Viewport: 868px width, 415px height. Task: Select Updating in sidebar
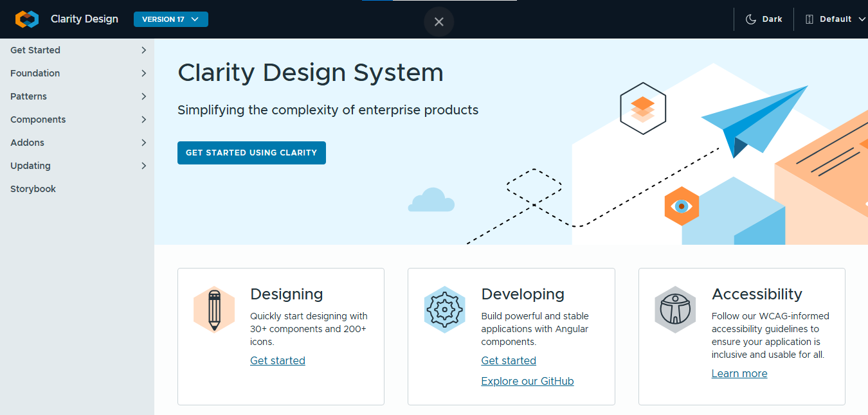tap(30, 166)
